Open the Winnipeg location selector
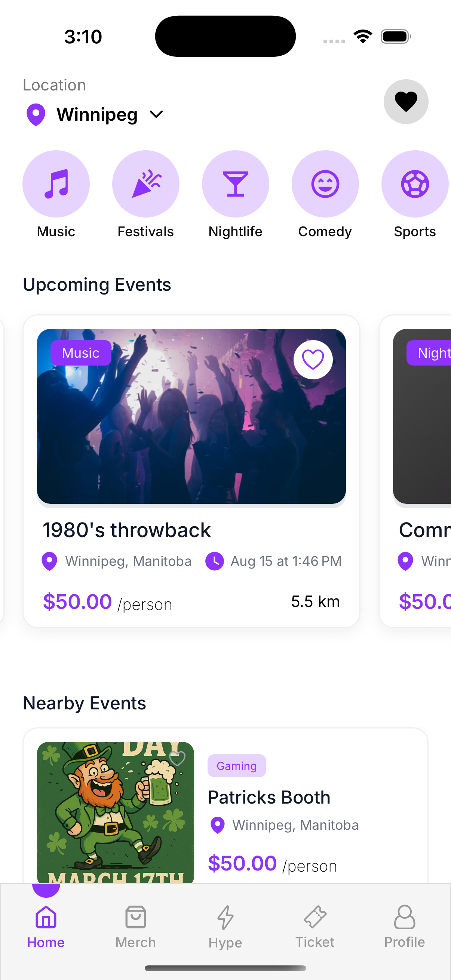This screenshot has width=451, height=980. (97, 114)
